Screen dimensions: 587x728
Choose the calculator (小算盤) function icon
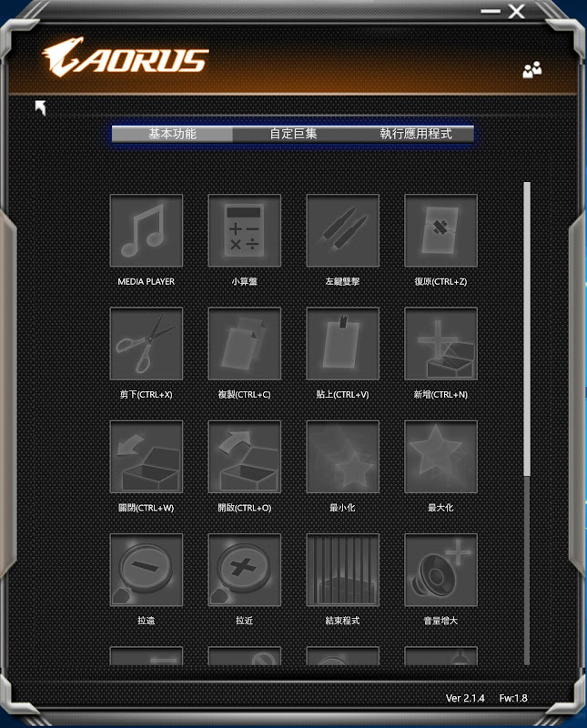[244, 230]
